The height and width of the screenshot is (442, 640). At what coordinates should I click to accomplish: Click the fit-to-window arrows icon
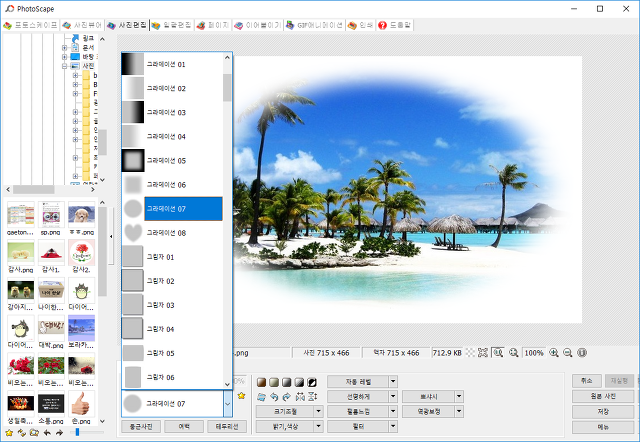click(483, 353)
